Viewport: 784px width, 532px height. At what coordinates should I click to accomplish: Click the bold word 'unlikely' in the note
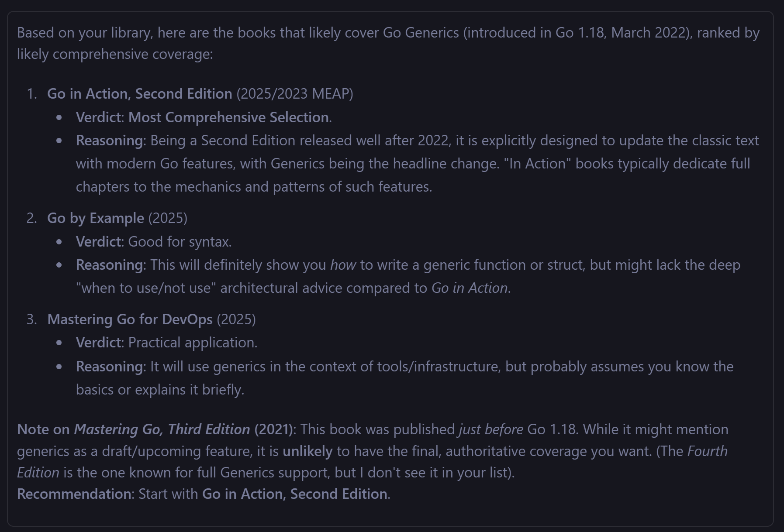click(307, 451)
